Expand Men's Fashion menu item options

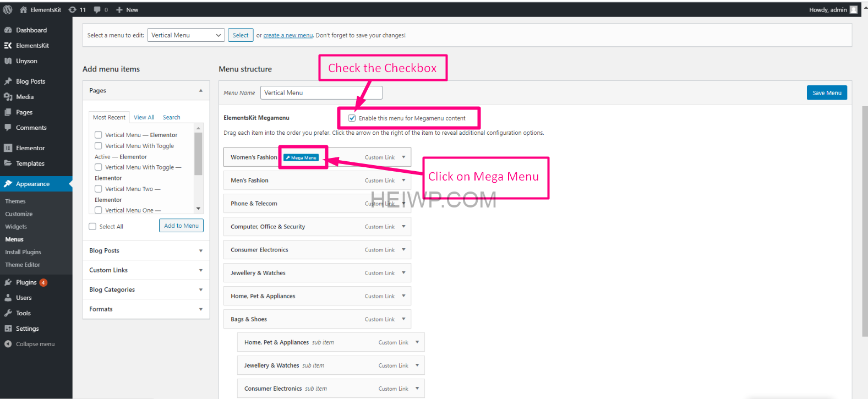click(x=403, y=181)
